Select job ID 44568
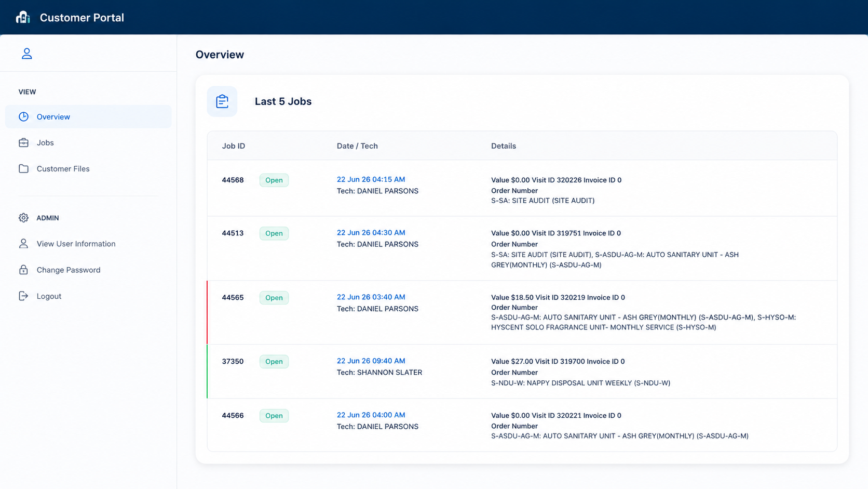Screen dimensions: 868x489 point(233,180)
